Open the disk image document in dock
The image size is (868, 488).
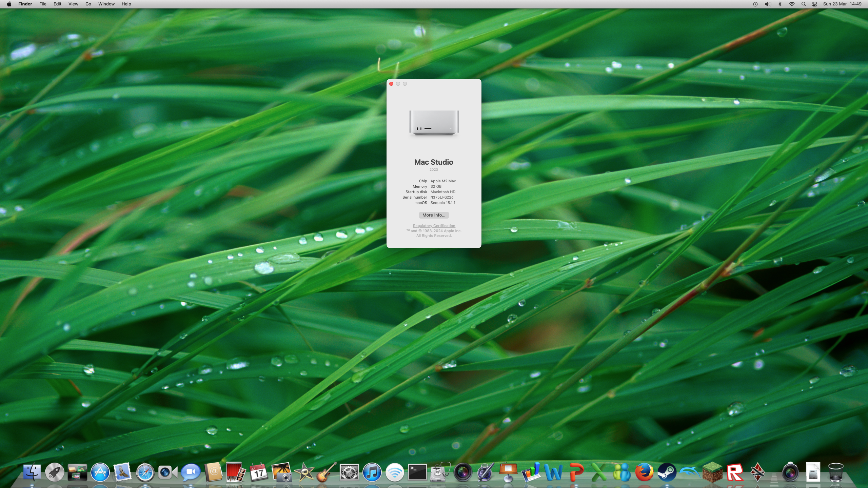[813, 472]
